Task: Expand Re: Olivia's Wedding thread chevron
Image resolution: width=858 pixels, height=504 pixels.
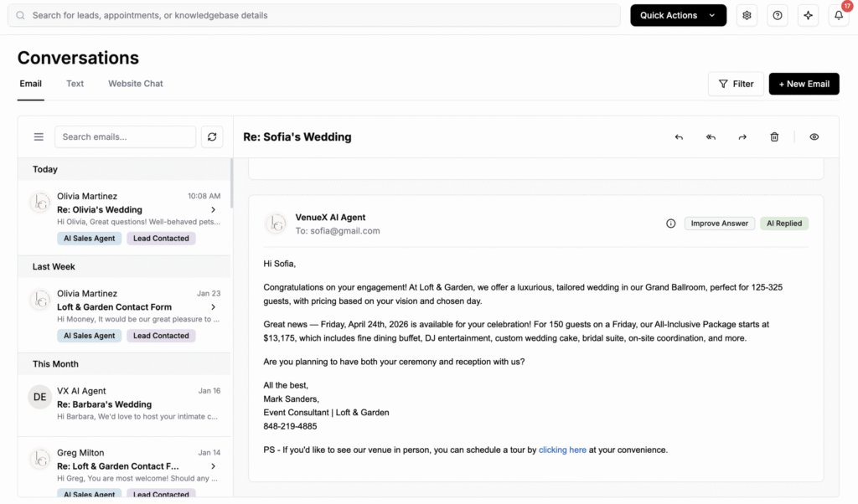Action: pos(214,209)
